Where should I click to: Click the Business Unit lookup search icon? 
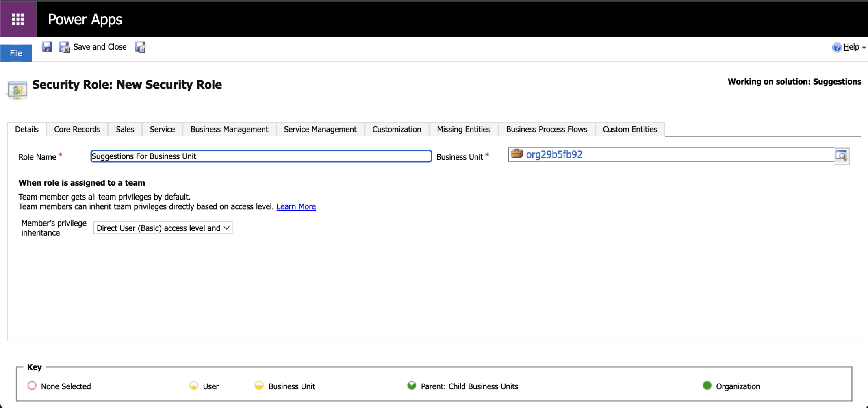(841, 155)
